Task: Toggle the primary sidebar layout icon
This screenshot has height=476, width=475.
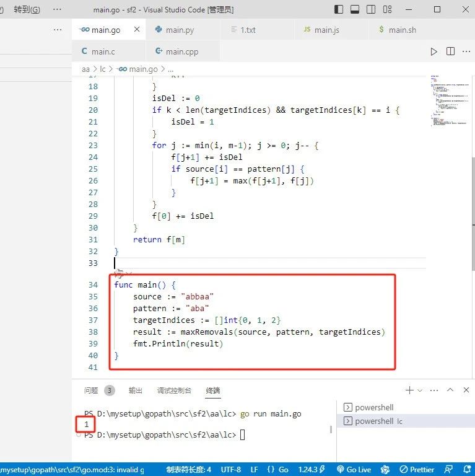Action: point(339,9)
